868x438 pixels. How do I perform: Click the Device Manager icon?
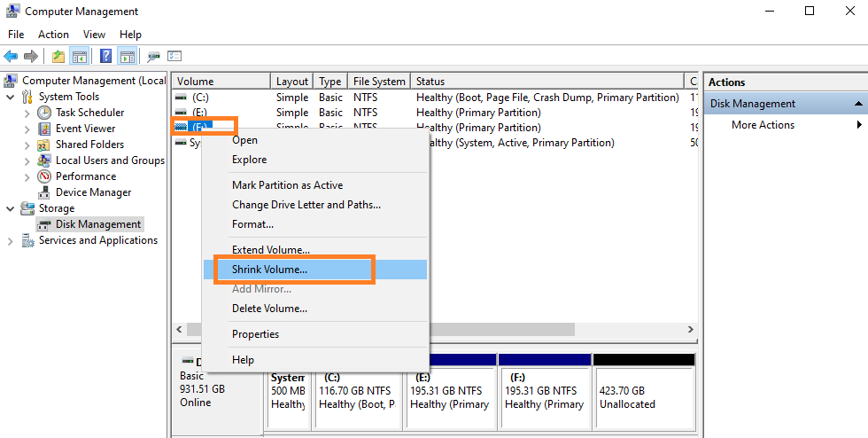point(44,192)
